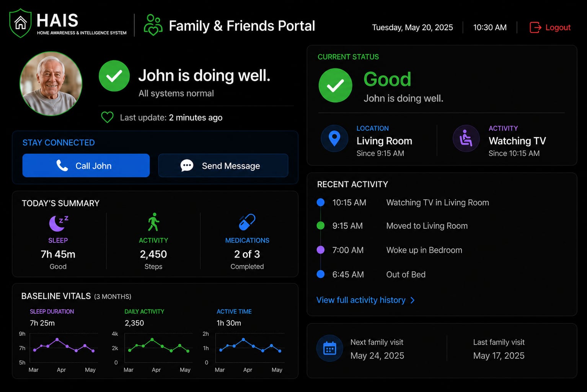Call John with the blue button
Image resolution: width=587 pixels, height=392 pixels.
(x=86, y=166)
